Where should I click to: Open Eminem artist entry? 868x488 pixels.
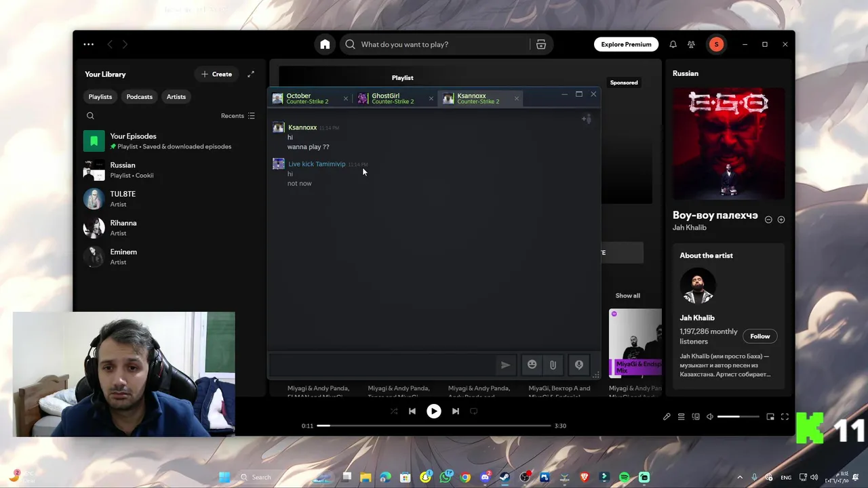pyautogui.click(x=170, y=257)
